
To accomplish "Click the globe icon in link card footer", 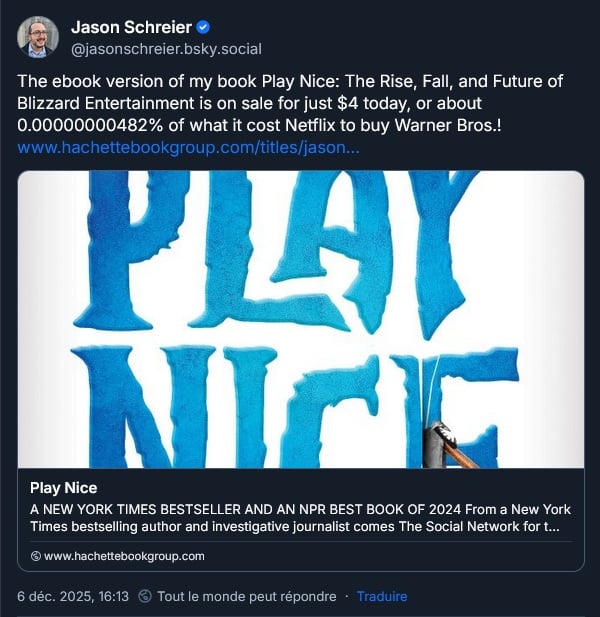I will [36, 556].
